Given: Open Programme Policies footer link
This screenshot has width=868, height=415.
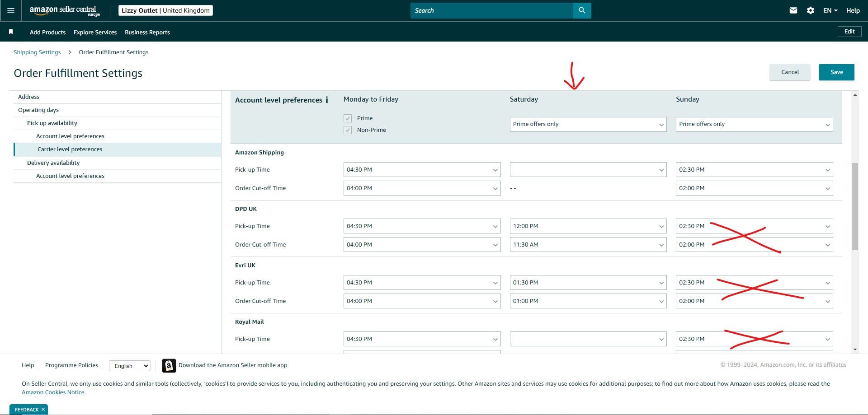Looking at the screenshot, I should point(71,365).
